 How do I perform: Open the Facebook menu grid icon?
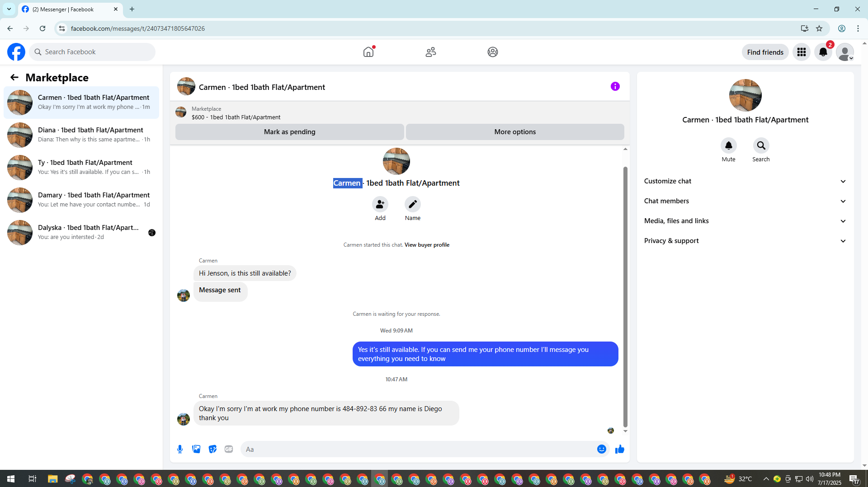coord(802,52)
